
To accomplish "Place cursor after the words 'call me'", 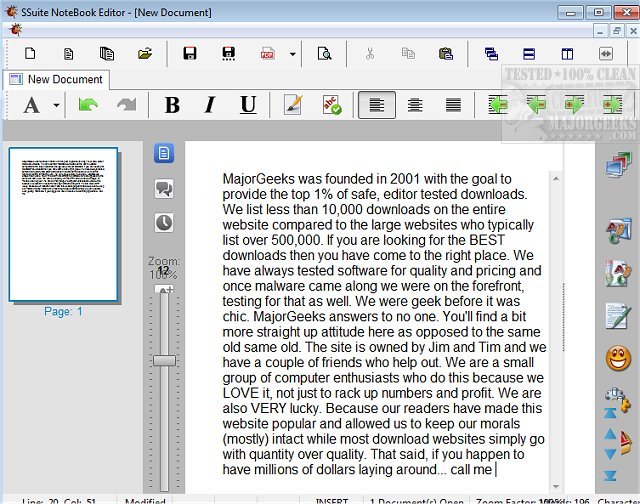I will pyautogui.click(x=495, y=470).
